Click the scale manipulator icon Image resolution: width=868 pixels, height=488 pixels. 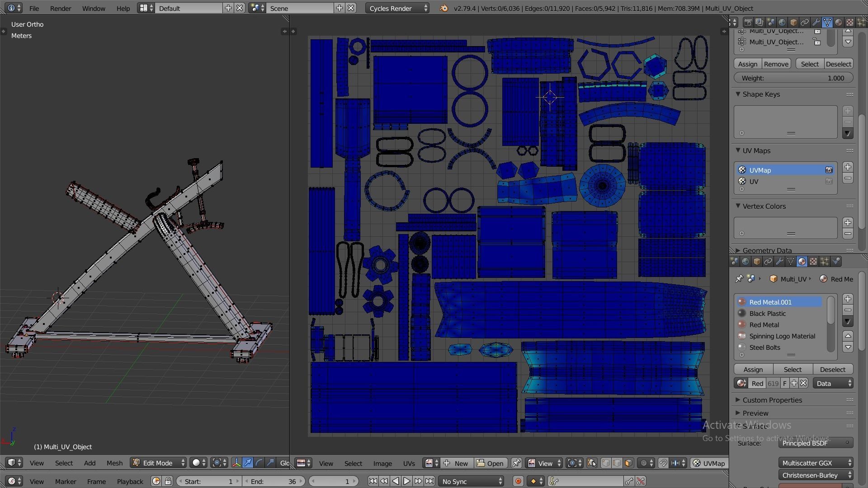pyautogui.click(x=270, y=463)
